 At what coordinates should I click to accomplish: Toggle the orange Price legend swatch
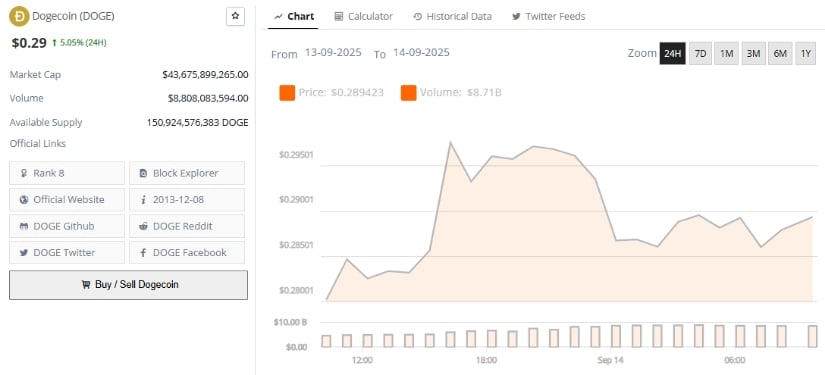[287, 93]
